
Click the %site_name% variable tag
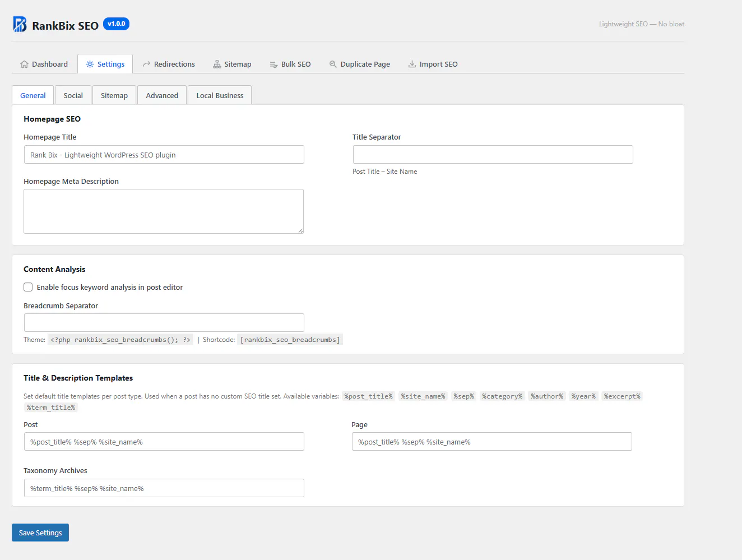point(423,396)
